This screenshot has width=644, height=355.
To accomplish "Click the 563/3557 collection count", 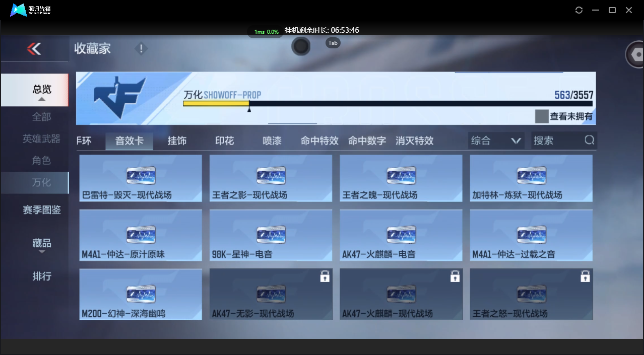I will 573,95.
